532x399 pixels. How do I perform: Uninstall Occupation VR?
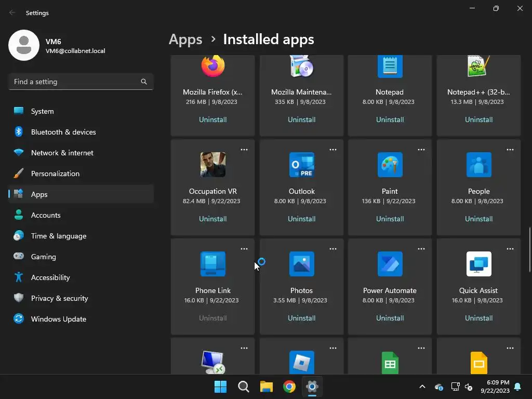[x=212, y=219]
